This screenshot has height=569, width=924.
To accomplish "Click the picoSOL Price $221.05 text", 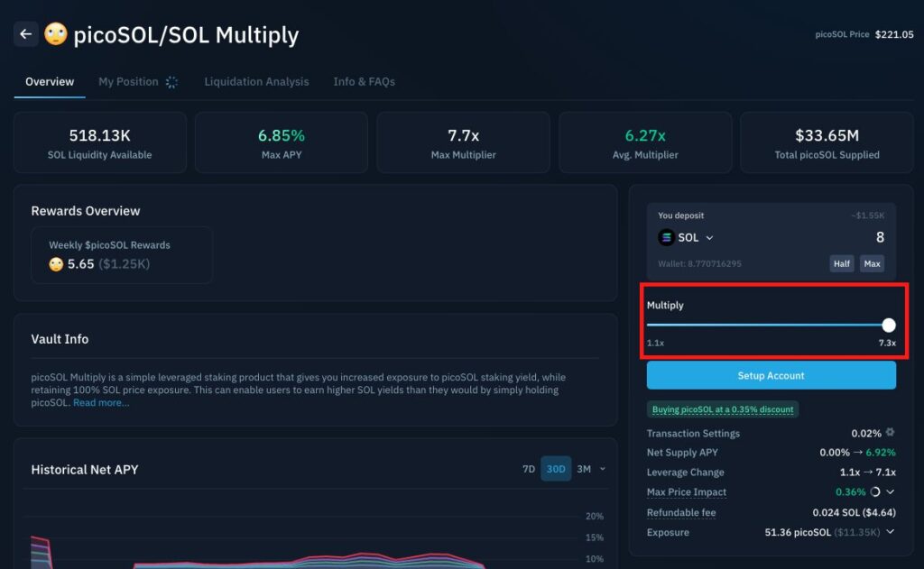I will (864, 34).
